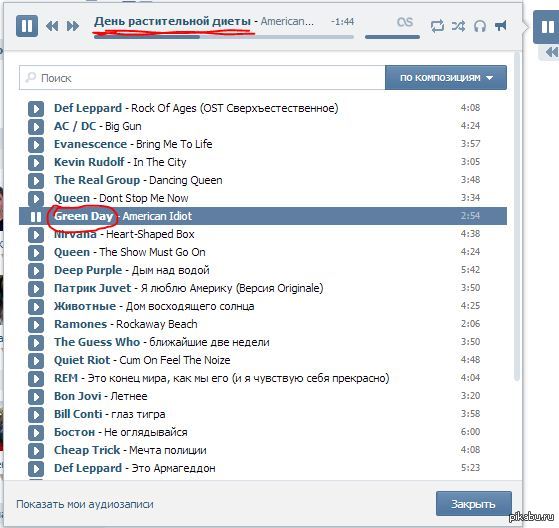Play Quiet Riot Cum On Feel The Noize
This screenshot has width=559, height=528.
click(x=36, y=360)
